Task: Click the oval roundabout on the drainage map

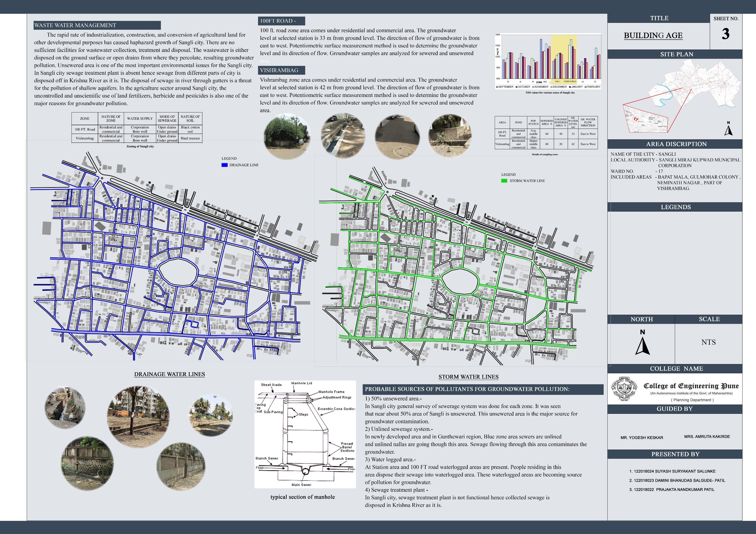Action: [178, 272]
